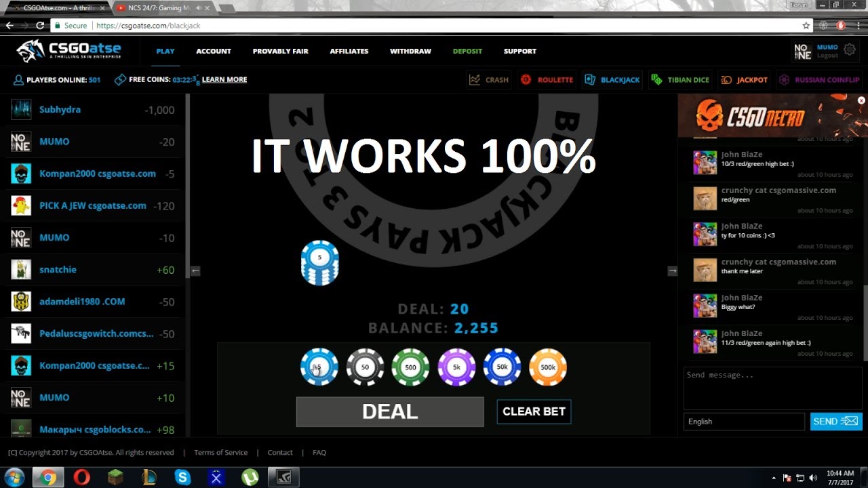Collapse the right chat panel arrow

(x=672, y=270)
